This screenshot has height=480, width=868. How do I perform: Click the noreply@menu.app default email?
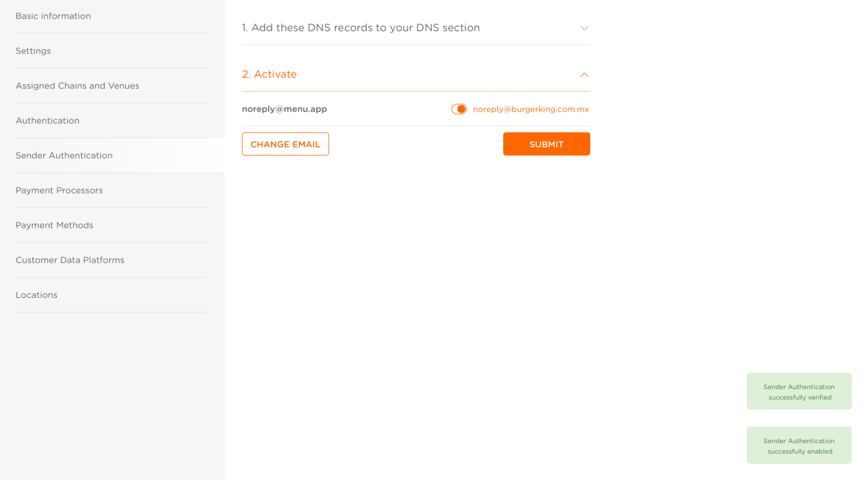[x=285, y=109]
